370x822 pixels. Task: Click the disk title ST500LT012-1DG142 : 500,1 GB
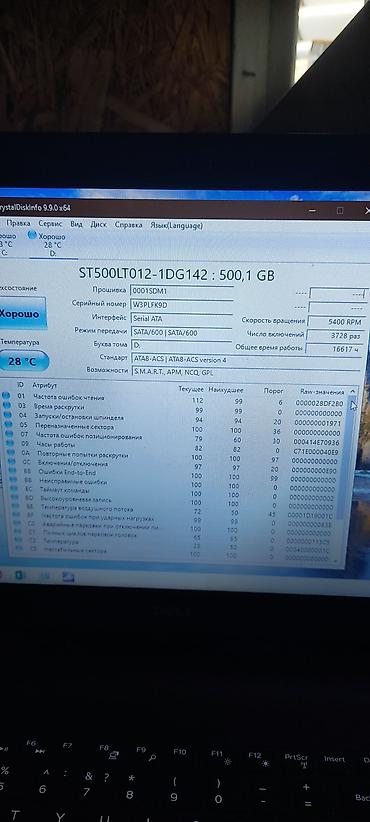coord(177,274)
